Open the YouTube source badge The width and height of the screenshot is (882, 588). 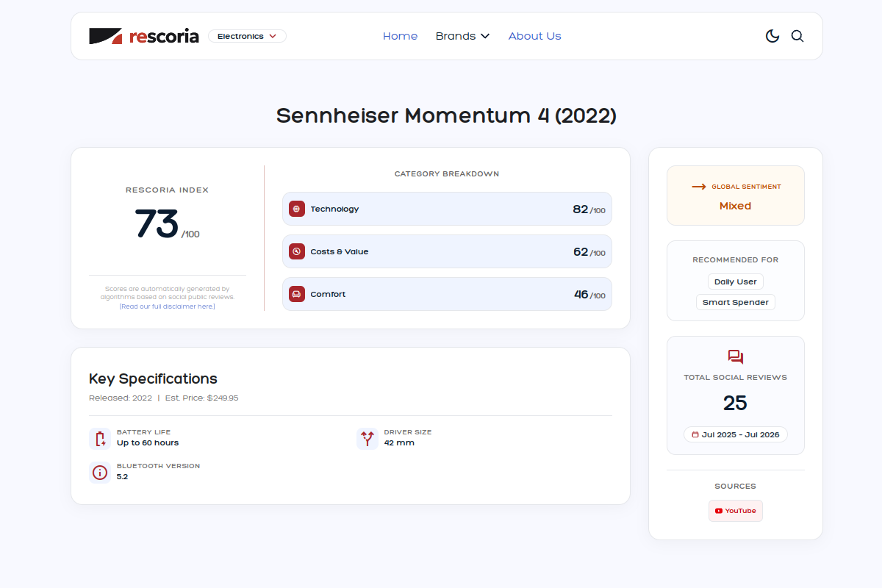click(736, 511)
